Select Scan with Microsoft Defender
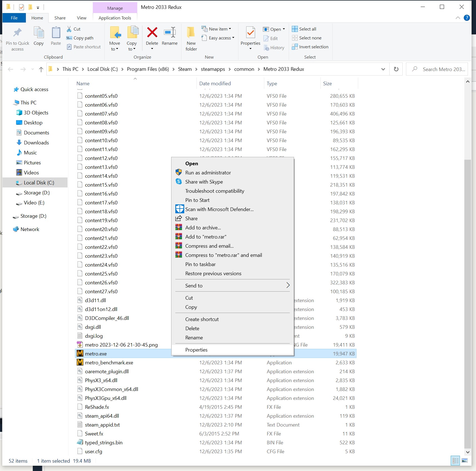This screenshot has height=471, width=476. pyautogui.click(x=232, y=209)
